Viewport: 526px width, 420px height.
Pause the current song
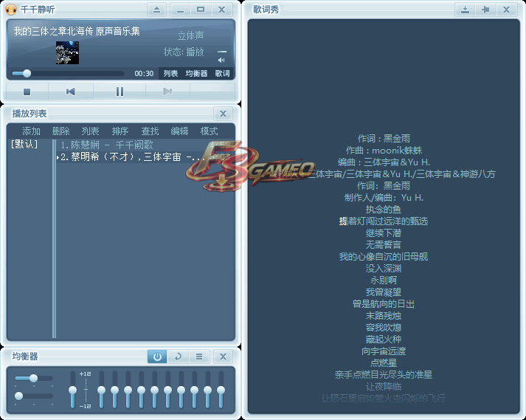(120, 92)
